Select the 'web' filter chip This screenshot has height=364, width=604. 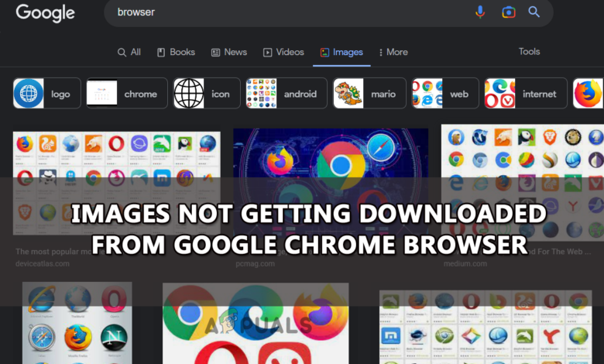point(445,94)
